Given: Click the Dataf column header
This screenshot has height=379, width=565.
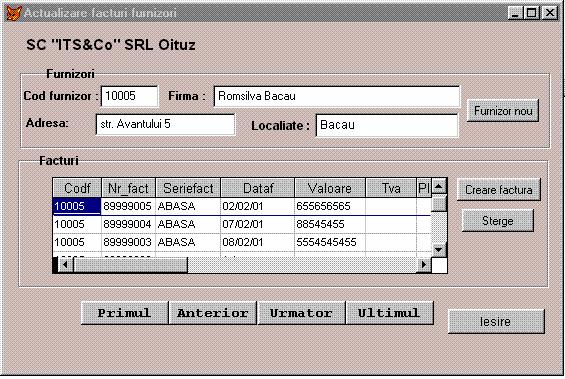Looking at the screenshot, I should [x=258, y=188].
